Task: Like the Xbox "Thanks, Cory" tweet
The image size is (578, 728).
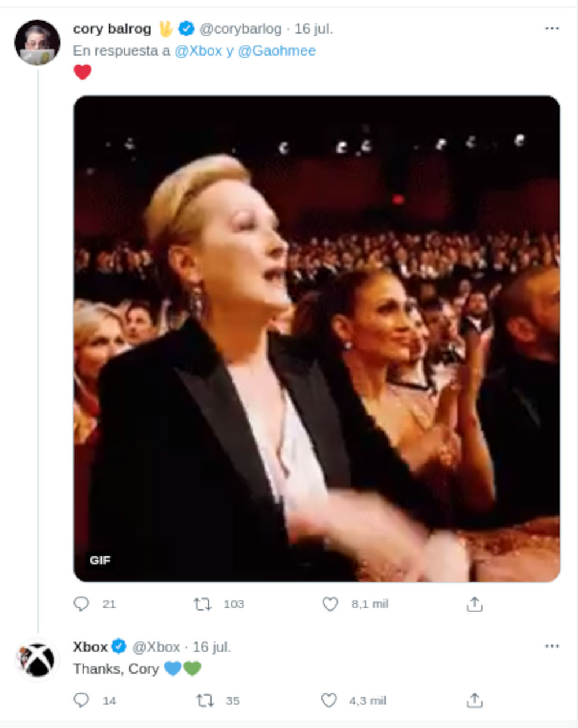Action: 329,701
